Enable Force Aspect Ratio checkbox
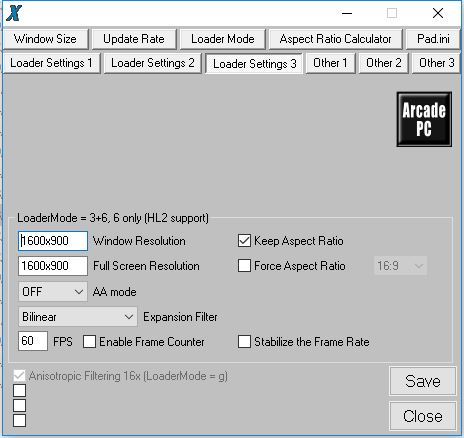 coord(244,266)
